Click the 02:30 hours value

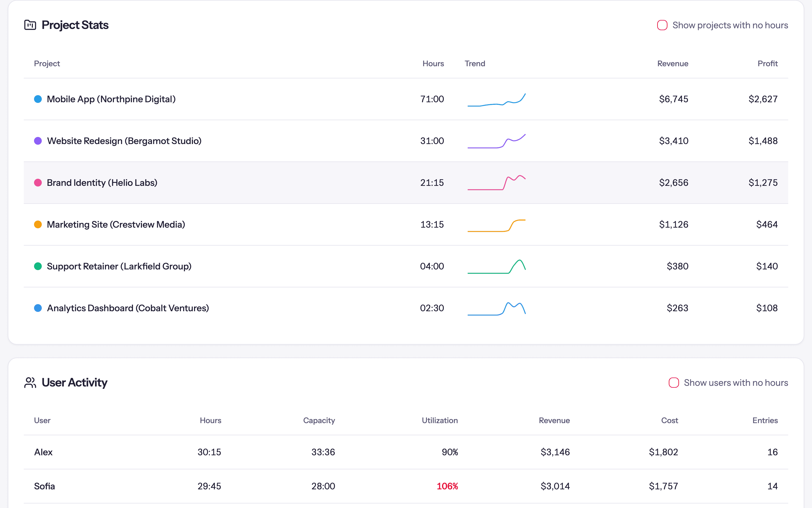coord(432,308)
